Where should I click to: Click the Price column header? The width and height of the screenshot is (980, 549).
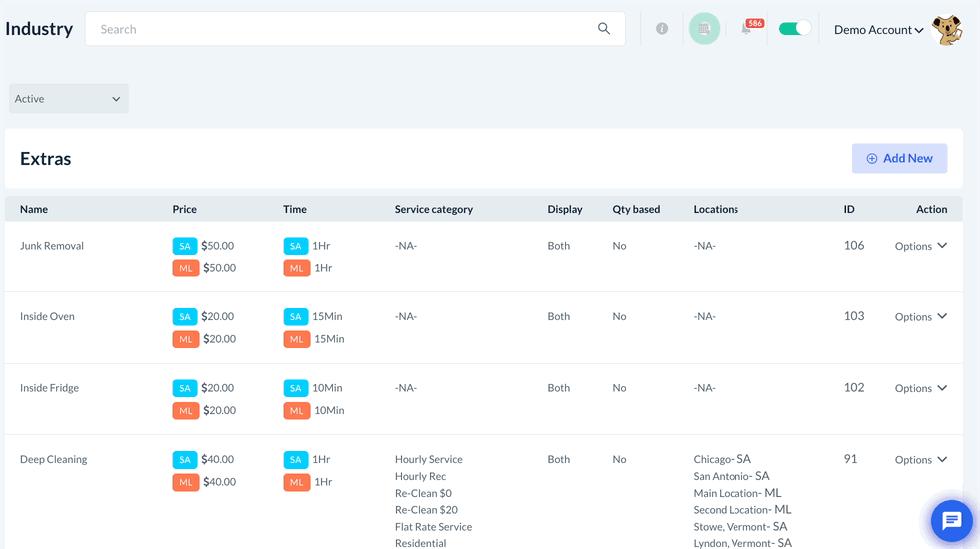point(184,209)
